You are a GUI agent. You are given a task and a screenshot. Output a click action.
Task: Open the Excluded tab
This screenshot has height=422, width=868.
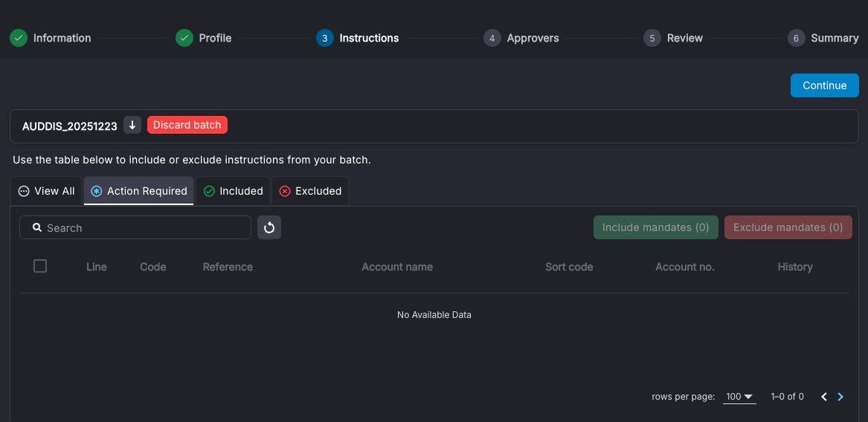click(310, 191)
